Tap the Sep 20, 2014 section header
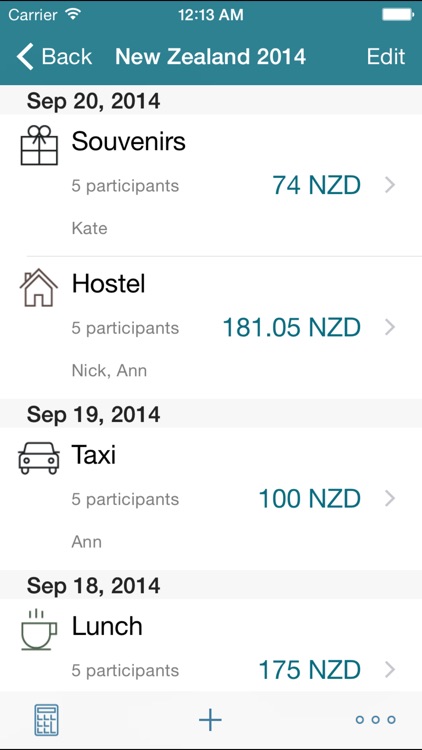The image size is (422, 750). [x=93, y=101]
